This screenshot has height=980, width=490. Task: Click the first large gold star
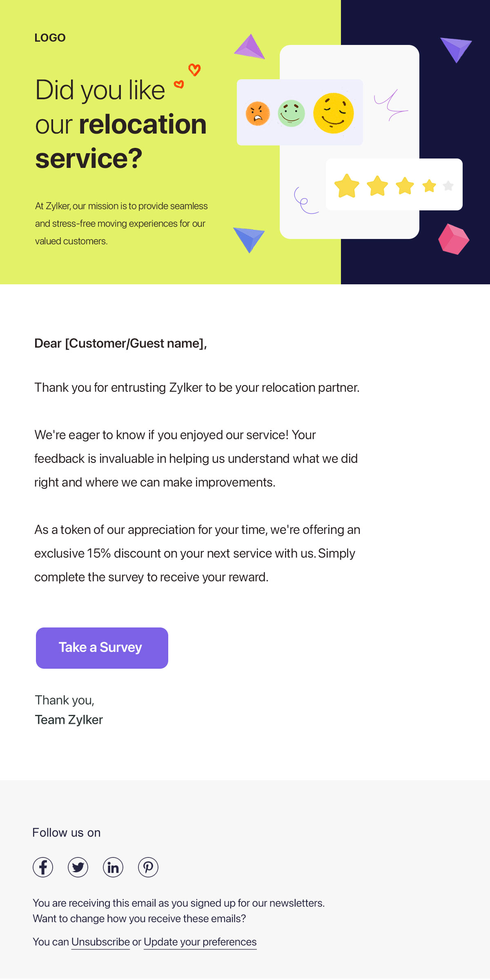[x=347, y=186]
